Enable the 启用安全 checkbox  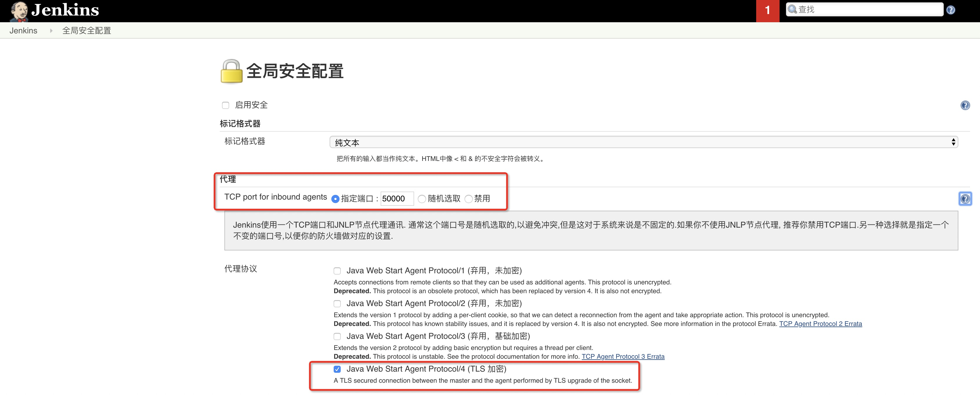[226, 106]
